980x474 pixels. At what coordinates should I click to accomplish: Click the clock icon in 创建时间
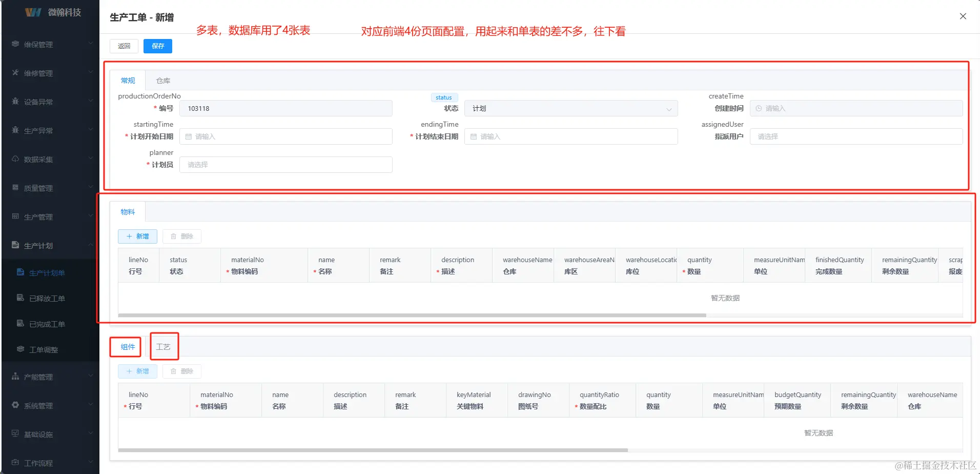pyautogui.click(x=759, y=108)
